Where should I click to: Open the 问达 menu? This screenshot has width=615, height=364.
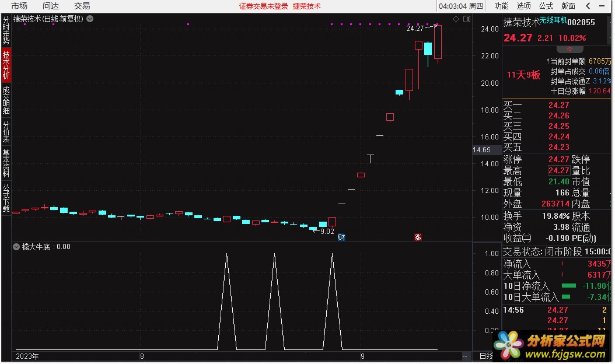[x=51, y=6]
